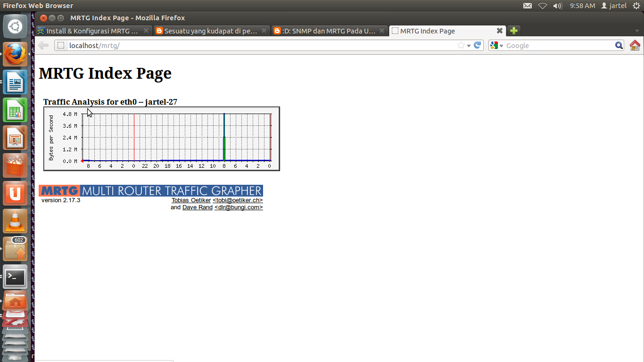Image resolution: width=644 pixels, height=362 pixels.
Task: Open Update Manager with 602 badge
Action: pyautogui.click(x=15, y=249)
